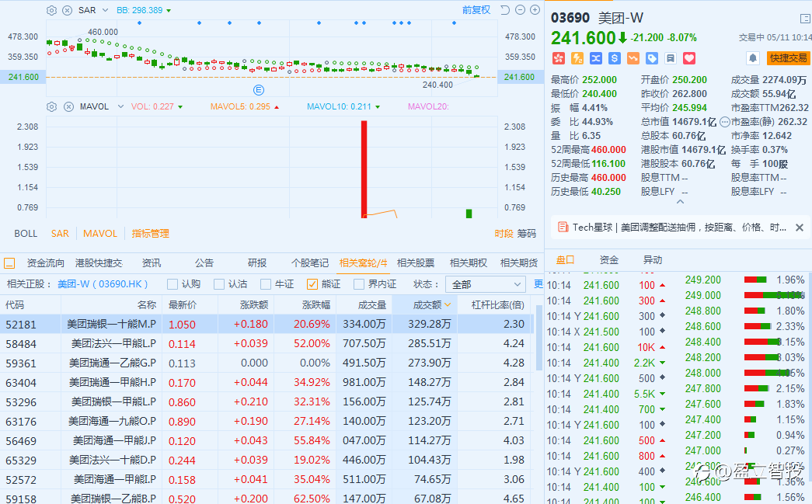Select the 相关期权 tab

(469, 263)
